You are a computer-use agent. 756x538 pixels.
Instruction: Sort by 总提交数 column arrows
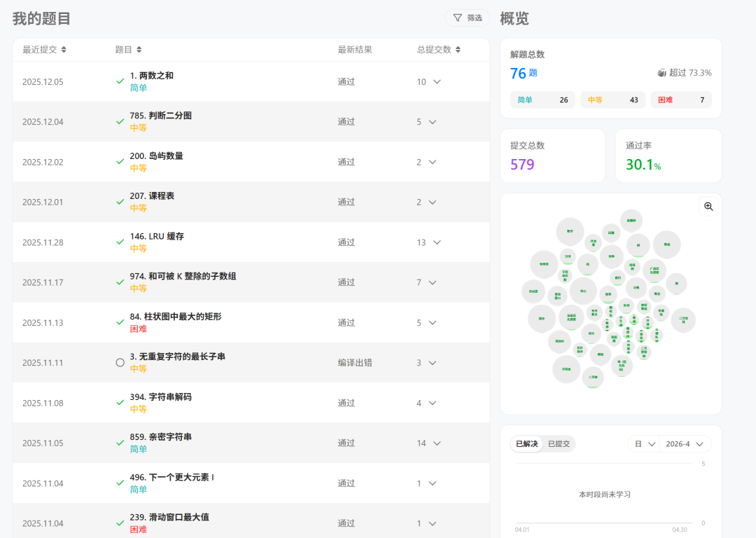(458, 50)
